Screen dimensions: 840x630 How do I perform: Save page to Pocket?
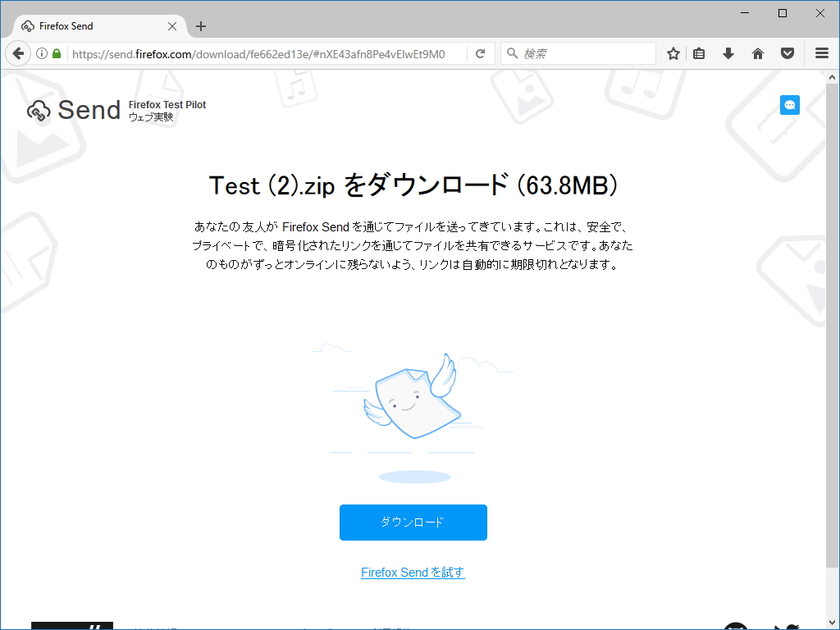click(x=787, y=52)
